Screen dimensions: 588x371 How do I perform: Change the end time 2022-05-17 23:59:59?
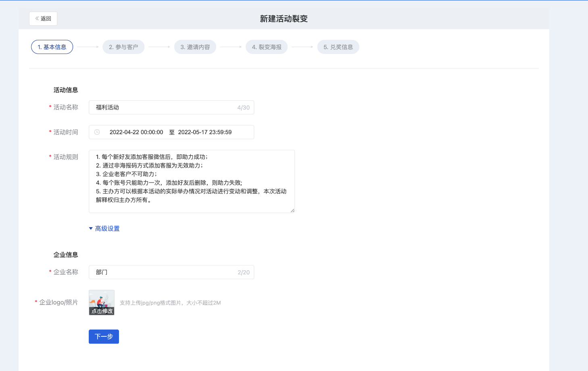(205, 132)
